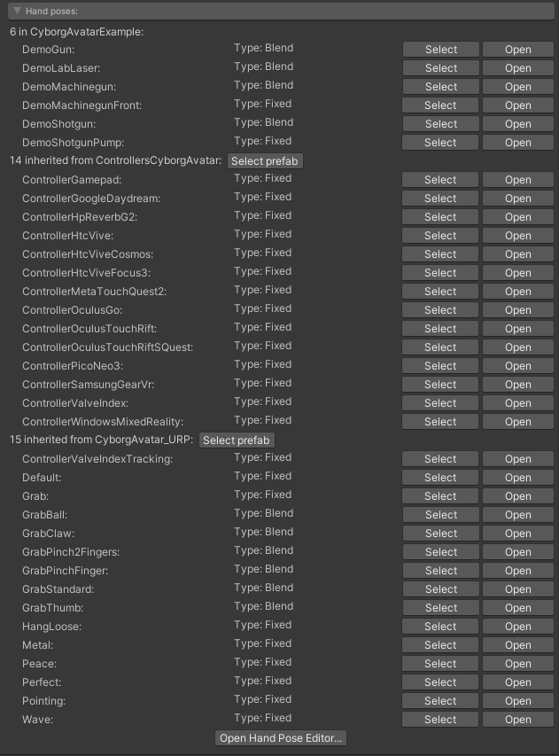
Task: Select the Wave pose
Action: [x=440, y=720]
